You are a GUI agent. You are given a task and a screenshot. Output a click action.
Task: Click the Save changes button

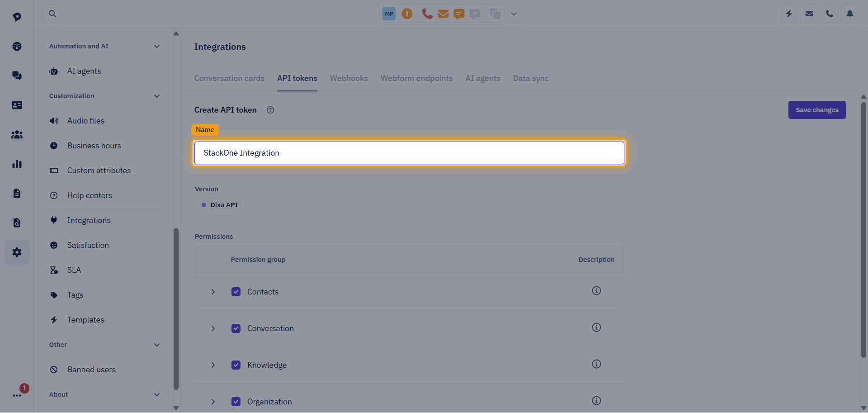click(817, 110)
